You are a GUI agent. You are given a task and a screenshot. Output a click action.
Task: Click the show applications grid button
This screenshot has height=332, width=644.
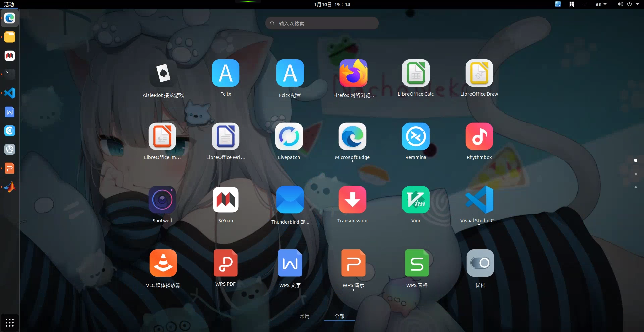(x=10, y=322)
